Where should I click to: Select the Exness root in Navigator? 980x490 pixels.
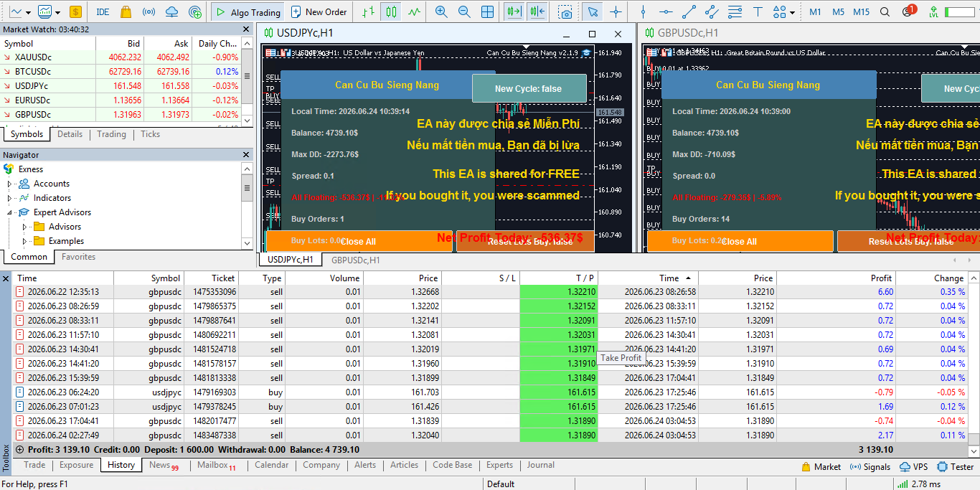coord(24,169)
